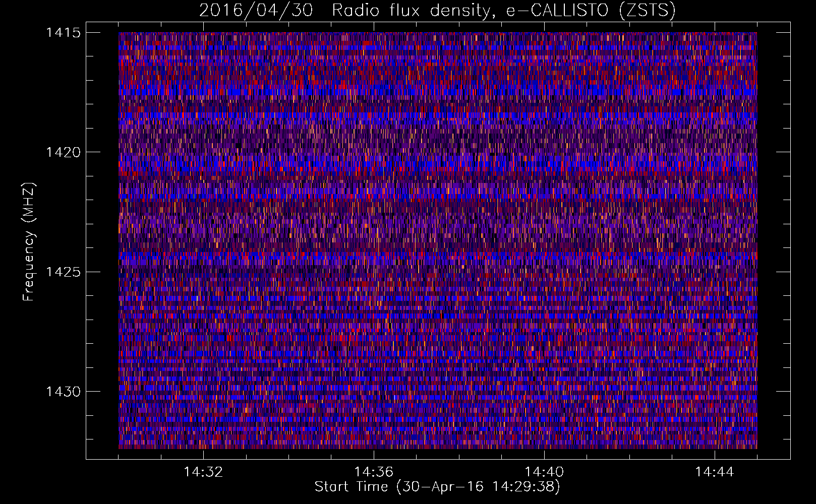Click inside the radio spectrogram image
Viewport: 816px width, 504px height.
[438, 240]
